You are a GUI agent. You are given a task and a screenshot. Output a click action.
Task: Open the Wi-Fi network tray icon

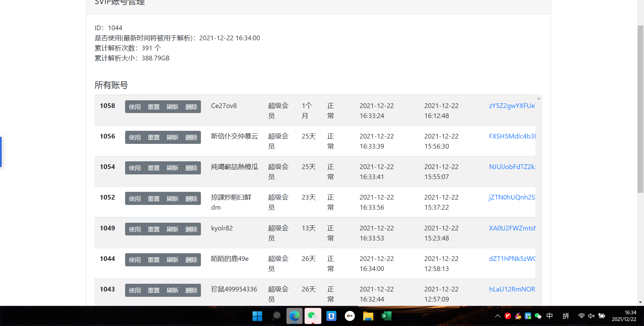click(581, 316)
